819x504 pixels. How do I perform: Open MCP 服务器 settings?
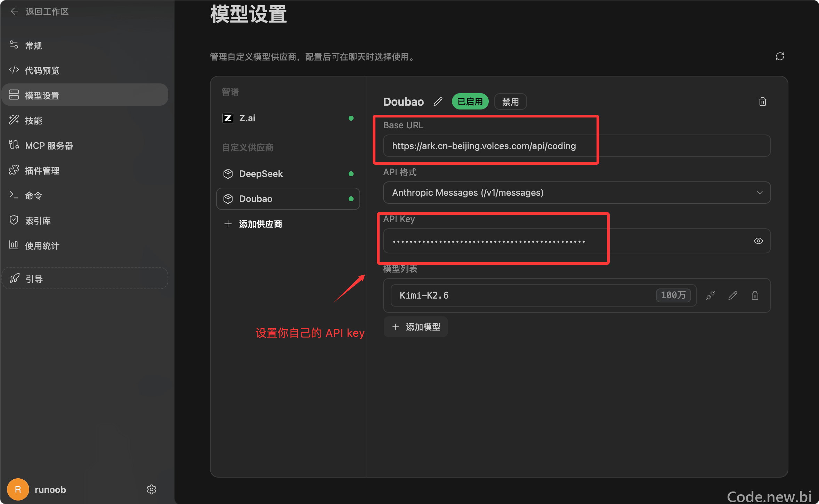pos(85,145)
